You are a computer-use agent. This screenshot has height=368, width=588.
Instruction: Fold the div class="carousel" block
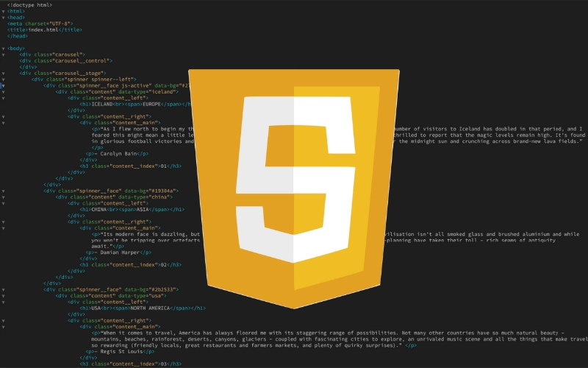pyautogui.click(x=4, y=54)
